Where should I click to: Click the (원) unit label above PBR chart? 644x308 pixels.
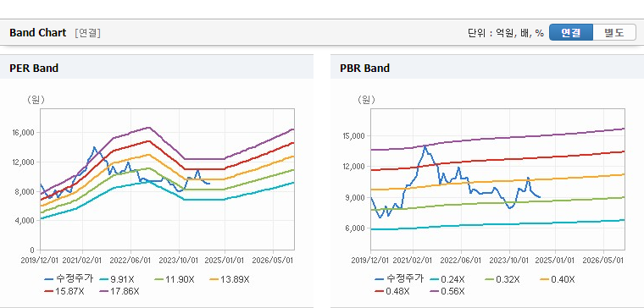click(x=366, y=100)
